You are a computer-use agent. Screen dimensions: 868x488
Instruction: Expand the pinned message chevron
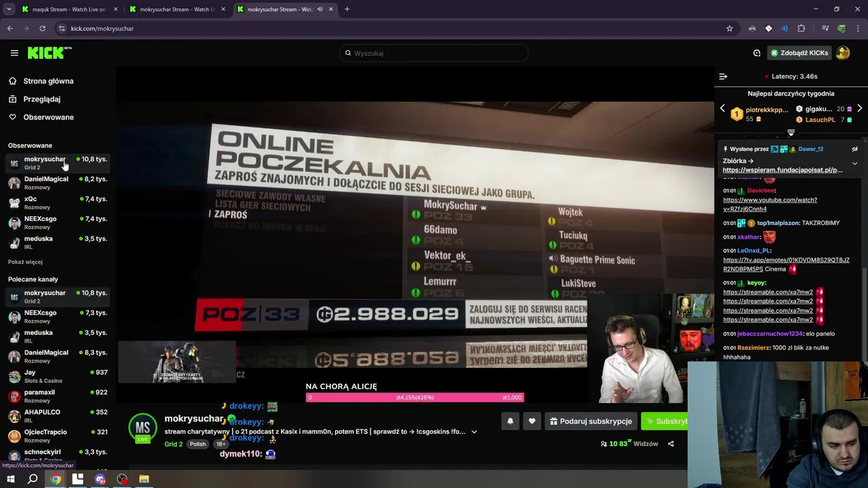[x=854, y=163]
